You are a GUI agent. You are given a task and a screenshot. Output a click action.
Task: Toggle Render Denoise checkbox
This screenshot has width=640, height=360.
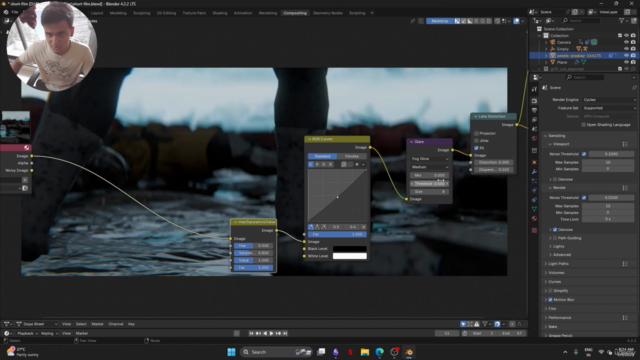tap(555, 230)
